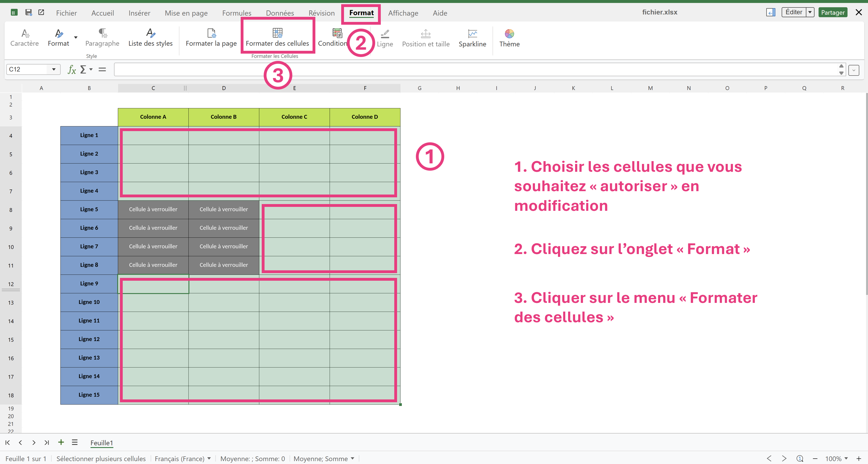This screenshot has width=868, height=464.
Task: Open Liste des styles
Action: 150,38
